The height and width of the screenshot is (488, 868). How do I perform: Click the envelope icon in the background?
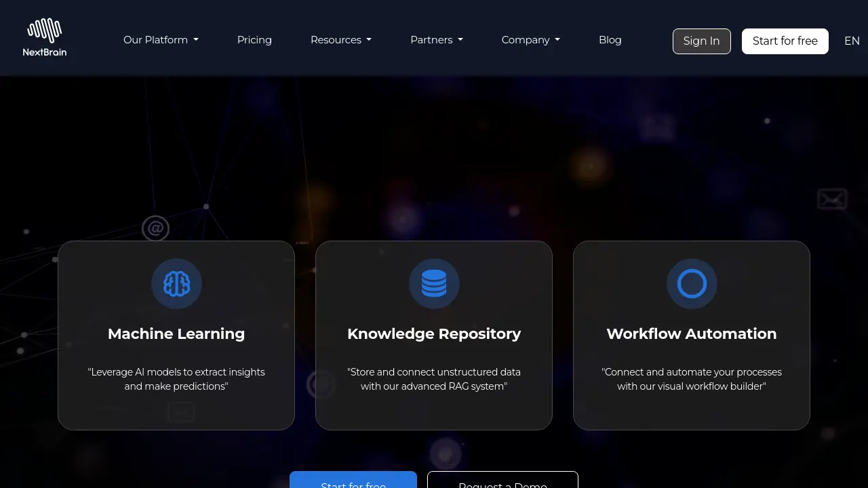[833, 199]
